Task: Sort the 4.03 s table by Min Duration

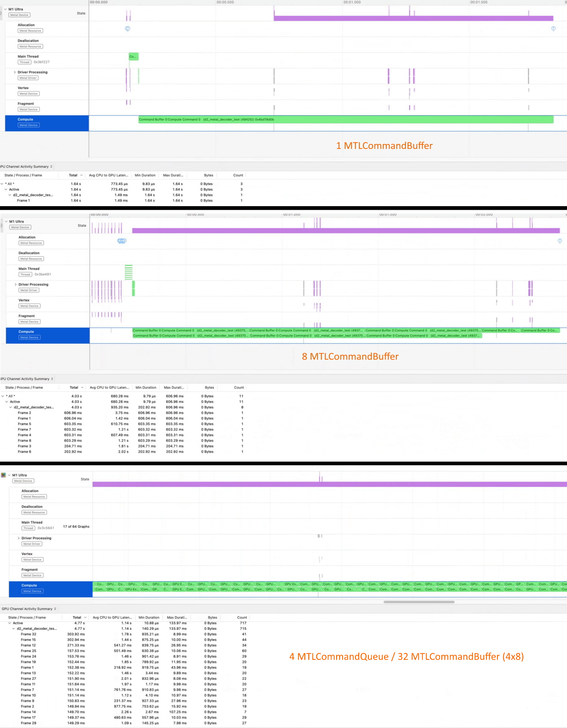Action: (x=146, y=387)
